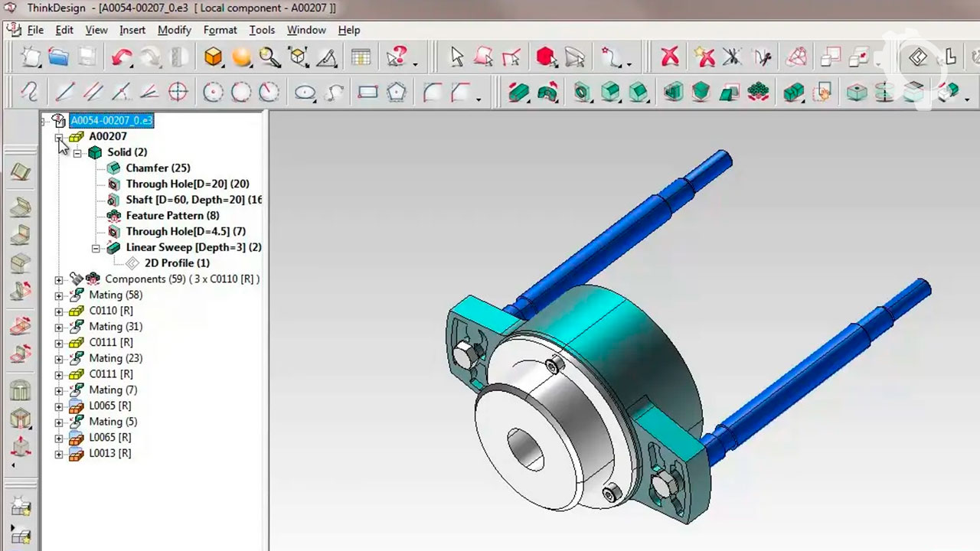Screen dimensions: 980x551
Task: Expand the Mating (58) node
Action: (59, 295)
